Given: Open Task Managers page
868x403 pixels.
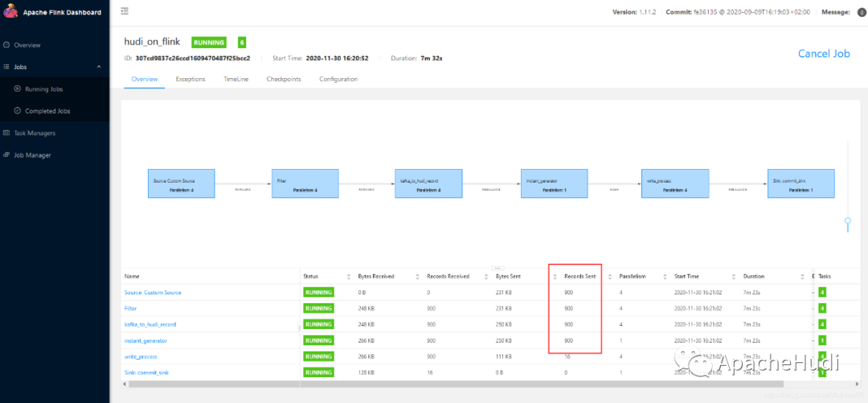Looking at the screenshot, I should (35, 133).
